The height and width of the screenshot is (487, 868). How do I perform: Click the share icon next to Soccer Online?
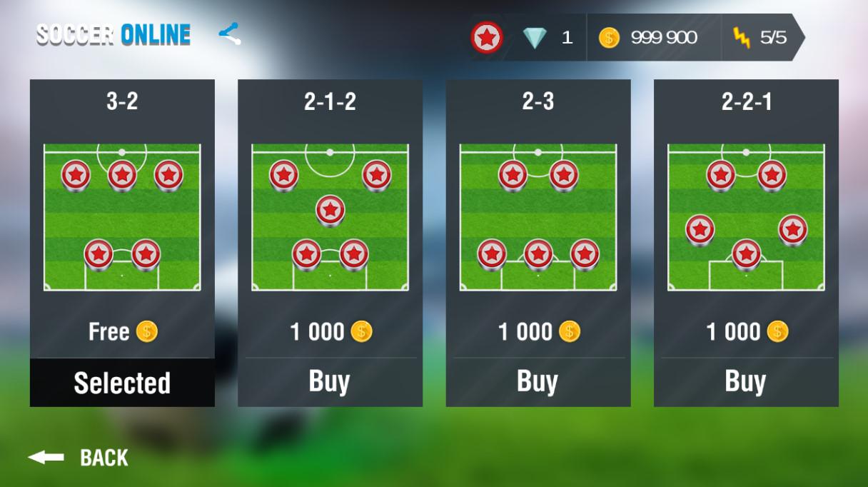pyautogui.click(x=229, y=34)
